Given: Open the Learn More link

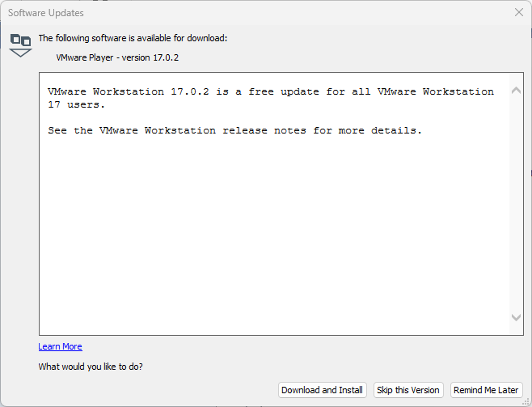Looking at the screenshot, I should click(60, 346).
